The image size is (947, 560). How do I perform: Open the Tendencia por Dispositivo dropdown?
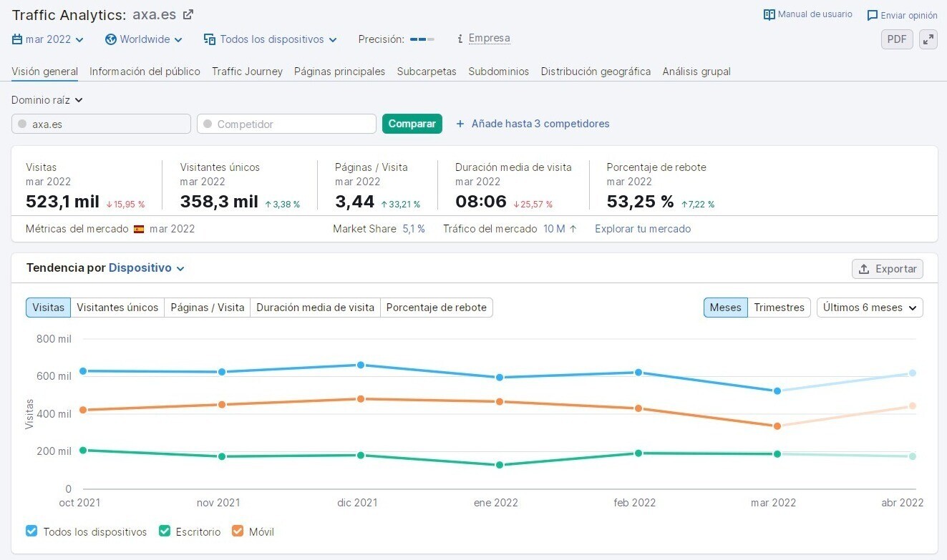[x=147, y=268]
